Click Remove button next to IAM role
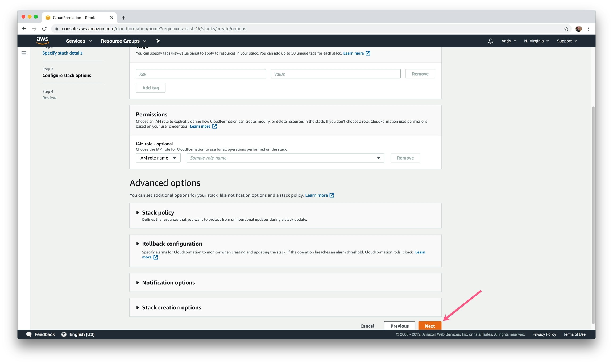This screenshot has width=613, height=364. click(405, 158)
